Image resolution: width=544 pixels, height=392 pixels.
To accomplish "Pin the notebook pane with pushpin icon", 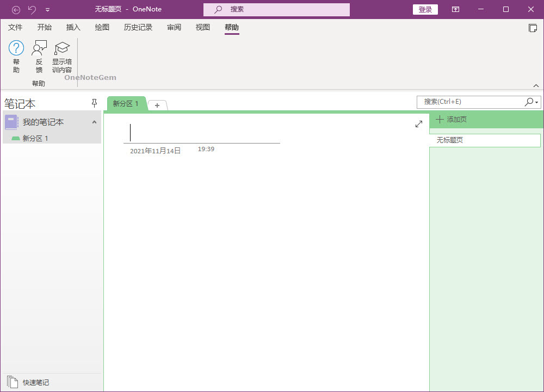I will tap(94, 103).
